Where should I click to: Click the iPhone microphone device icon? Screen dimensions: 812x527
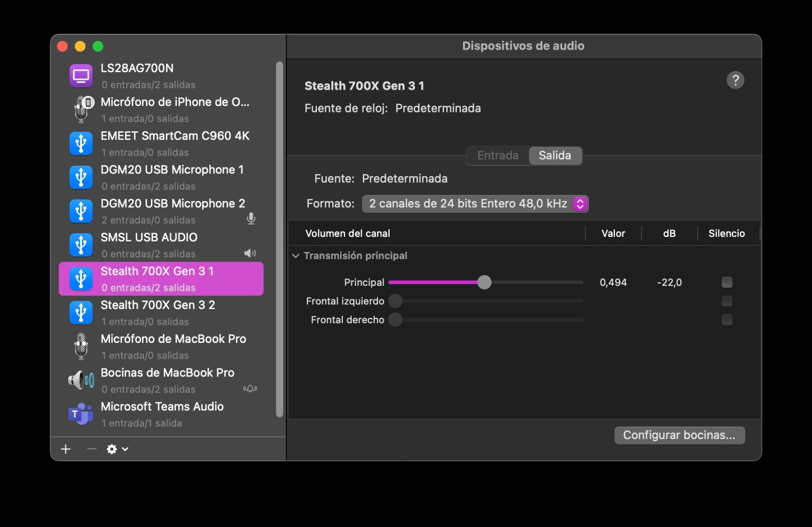pyautogui.click(x=82, y=109)
